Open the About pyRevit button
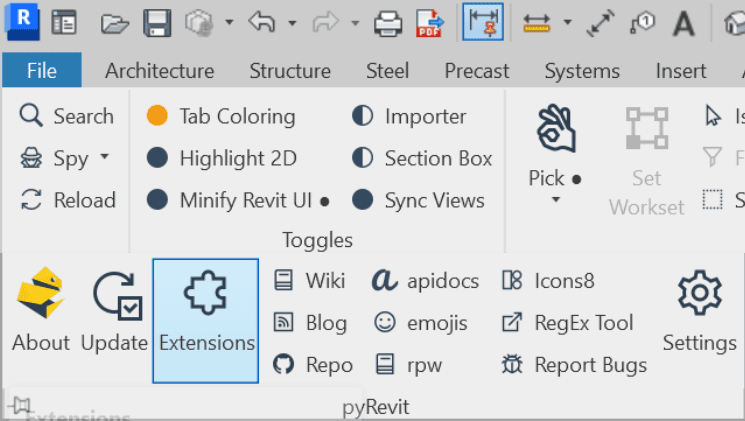Screen dimensions: 745x421 click(x=41, y=311)
